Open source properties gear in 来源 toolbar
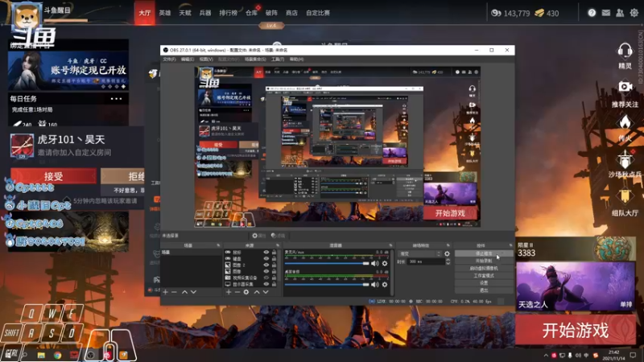Image resolution: width=644 pixels, height=362 pixels. [x=246, y=292]
